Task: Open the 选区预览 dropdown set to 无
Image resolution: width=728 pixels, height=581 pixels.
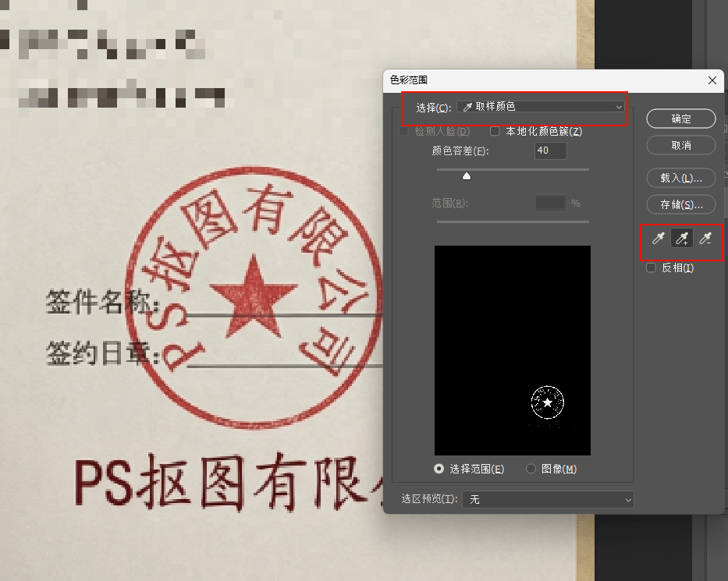Action: pos(548,499)
